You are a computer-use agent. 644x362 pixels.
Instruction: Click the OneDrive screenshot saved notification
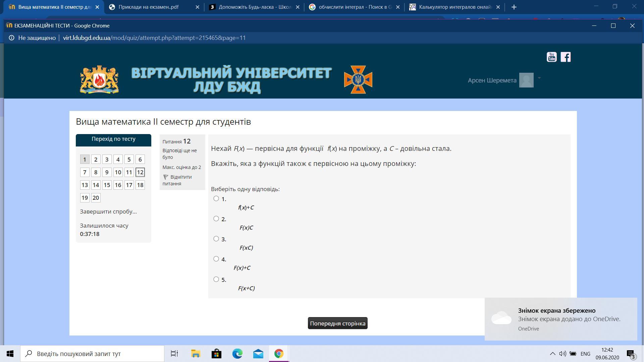pyautogui.click(x=561, y=319)
